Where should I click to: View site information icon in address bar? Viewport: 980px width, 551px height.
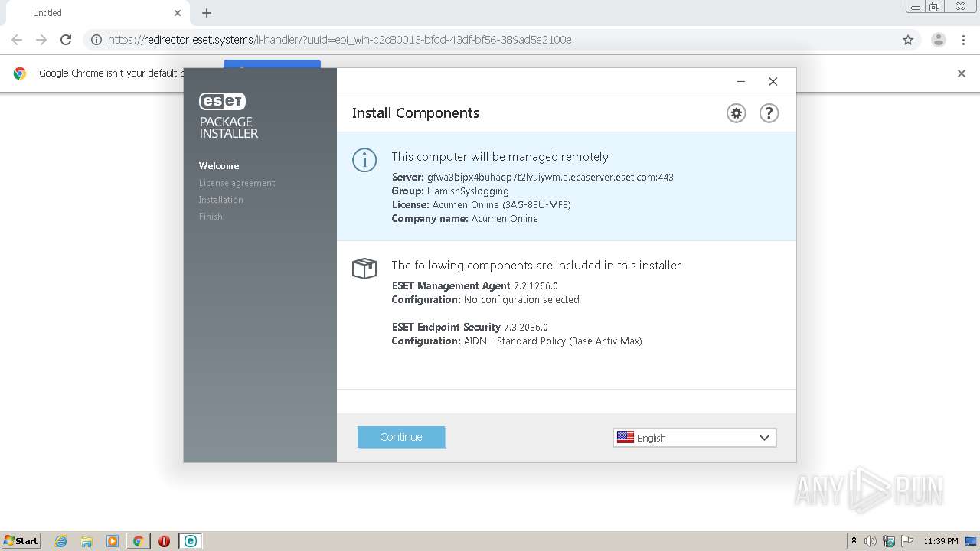[x=96, y=40]
